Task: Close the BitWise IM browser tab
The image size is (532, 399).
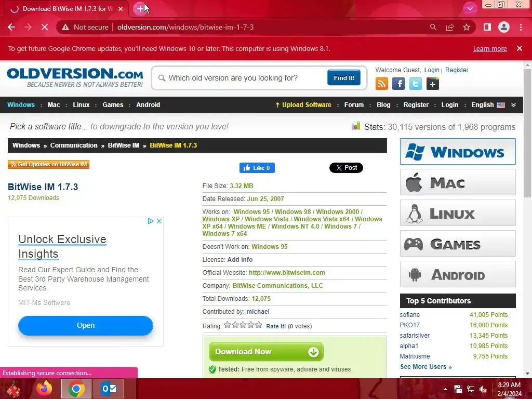Action: pos(121,9)
